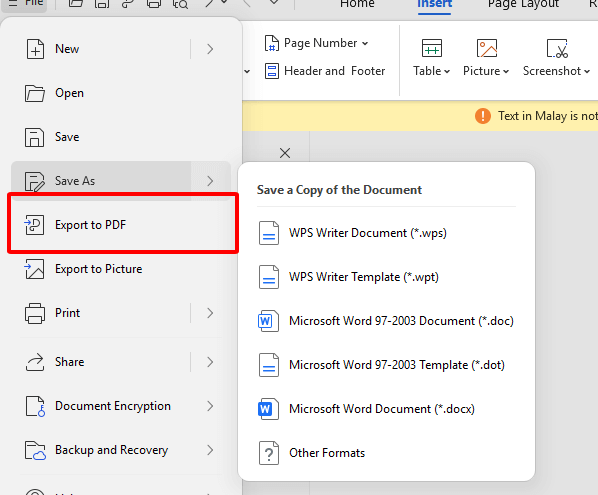Choose Open from the File menu

121,93
